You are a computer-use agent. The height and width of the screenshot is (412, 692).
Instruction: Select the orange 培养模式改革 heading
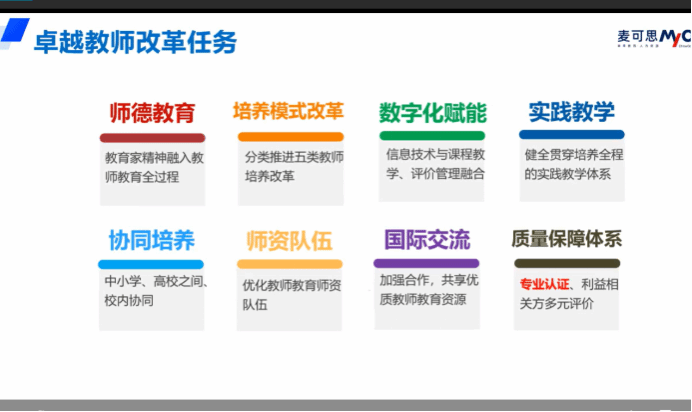coord(288,111)
